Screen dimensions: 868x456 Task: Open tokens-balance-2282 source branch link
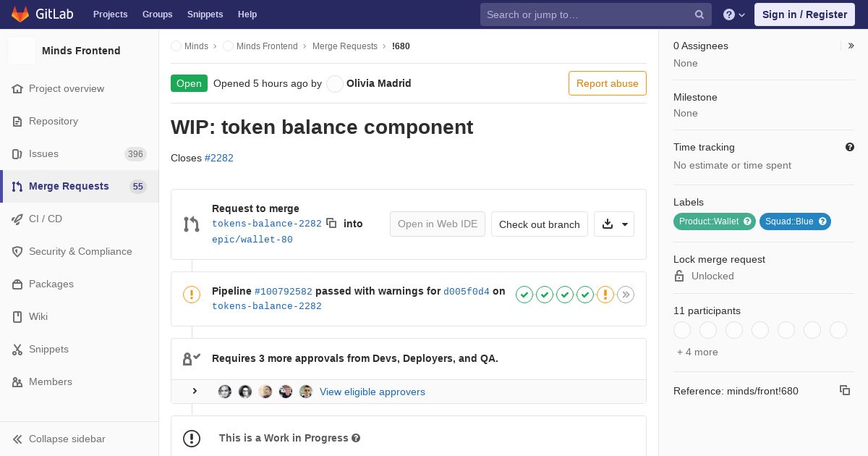(x=267, y=224)
